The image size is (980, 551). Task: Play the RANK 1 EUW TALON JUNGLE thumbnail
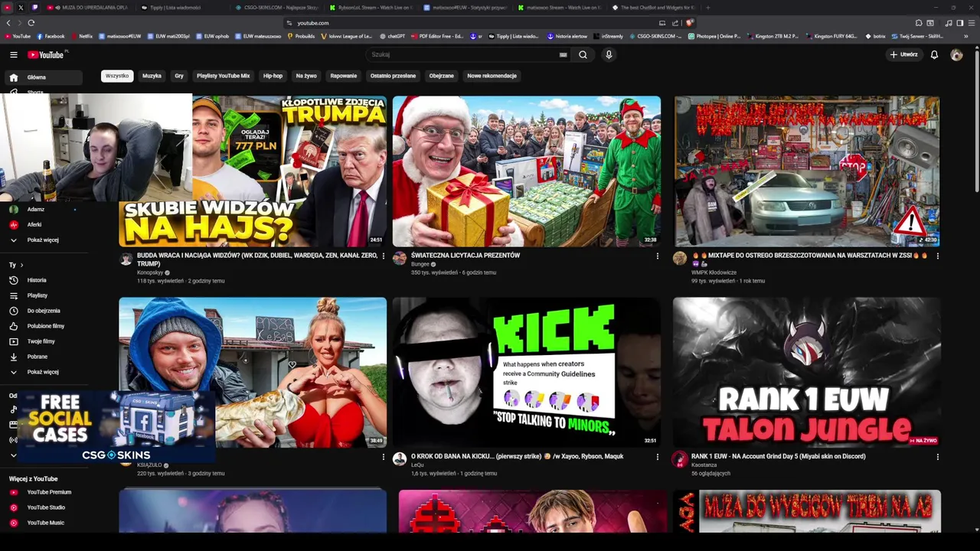[x=807, y=372]
